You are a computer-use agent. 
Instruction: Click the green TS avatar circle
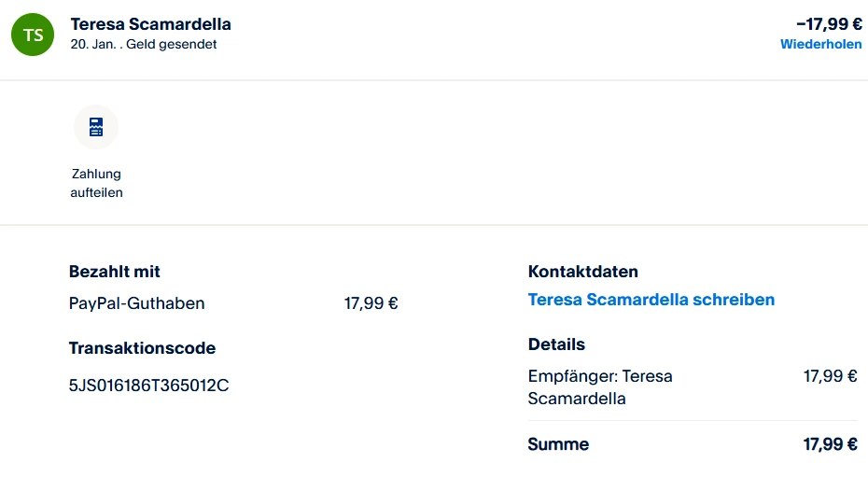(33, 35)
